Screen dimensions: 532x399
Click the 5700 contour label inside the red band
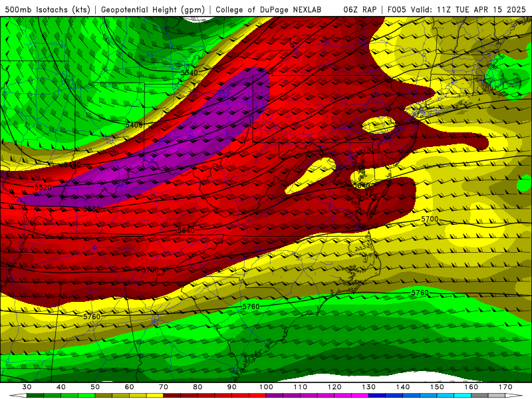tap(150, 270)
